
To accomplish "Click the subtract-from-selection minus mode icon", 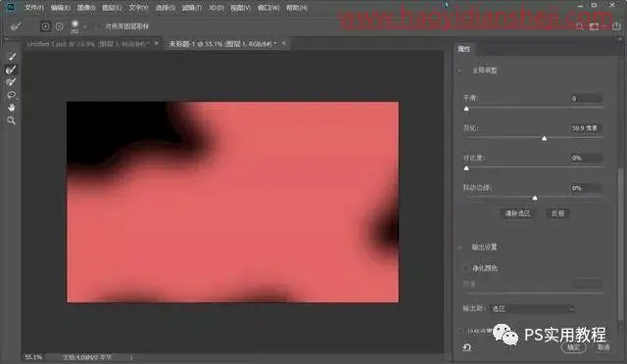I will [59, 26].
